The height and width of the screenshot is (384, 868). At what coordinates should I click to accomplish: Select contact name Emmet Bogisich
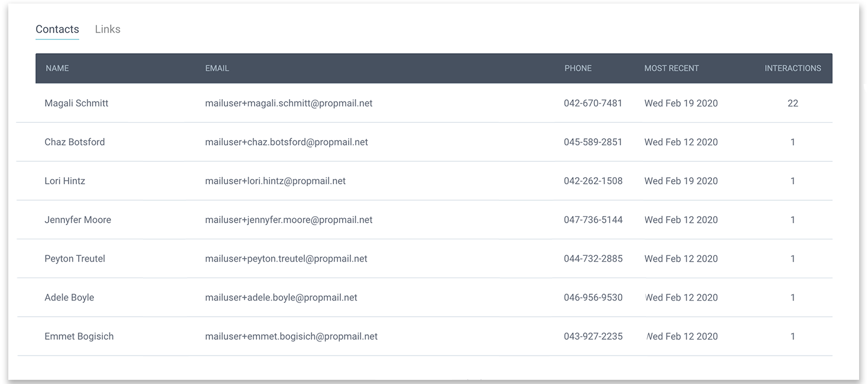[79, 337]
